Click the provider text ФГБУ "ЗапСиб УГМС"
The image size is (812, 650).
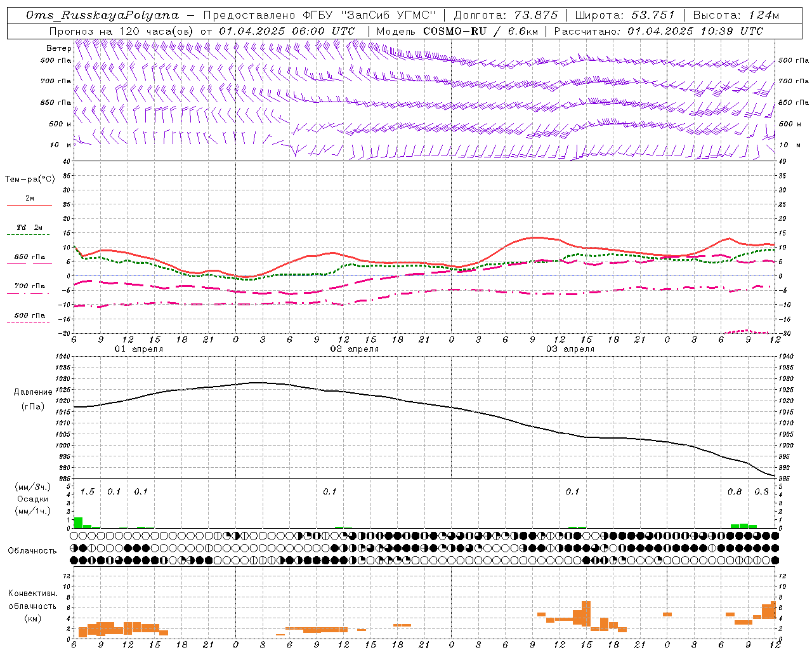[368, 15]
